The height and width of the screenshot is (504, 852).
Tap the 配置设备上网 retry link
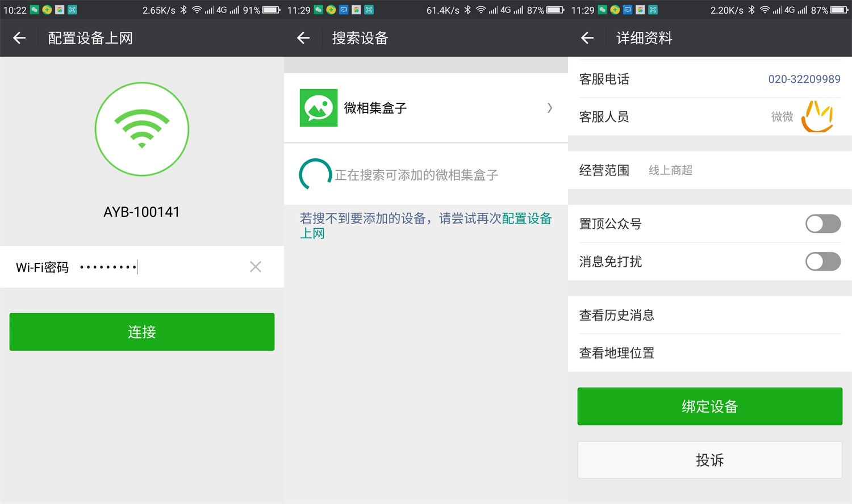tap(526, 219)
